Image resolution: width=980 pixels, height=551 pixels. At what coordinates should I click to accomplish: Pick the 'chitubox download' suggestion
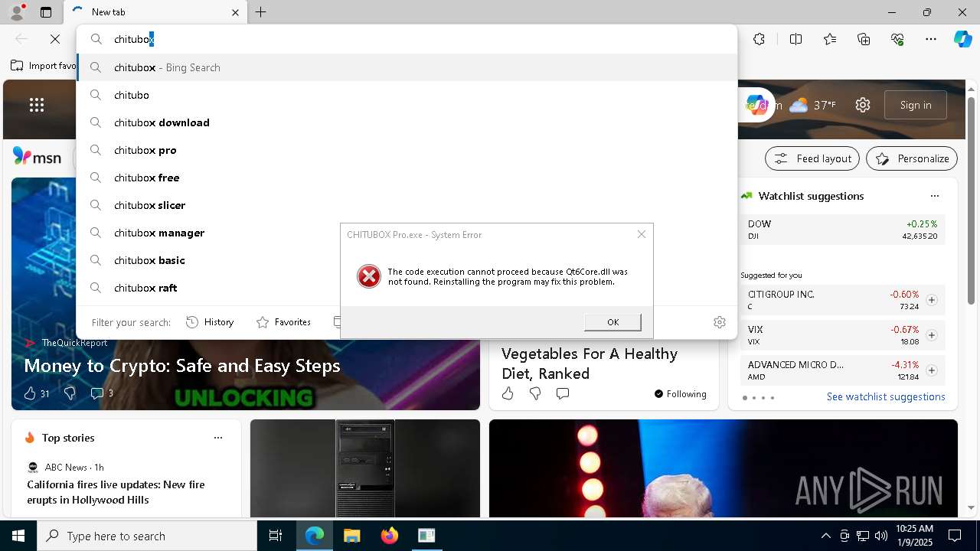click(x=407, y=122)
